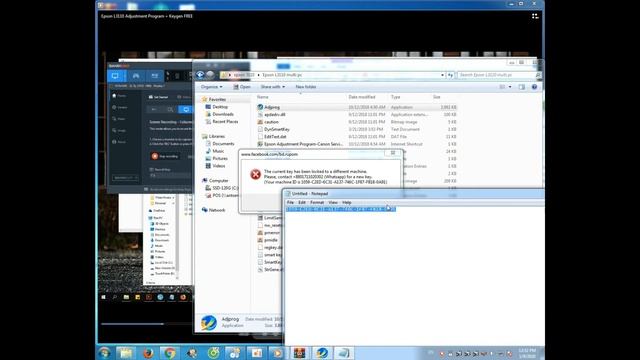Click the highlighted text line in Notepad
The image size is (640, 360).
(341, 209)
